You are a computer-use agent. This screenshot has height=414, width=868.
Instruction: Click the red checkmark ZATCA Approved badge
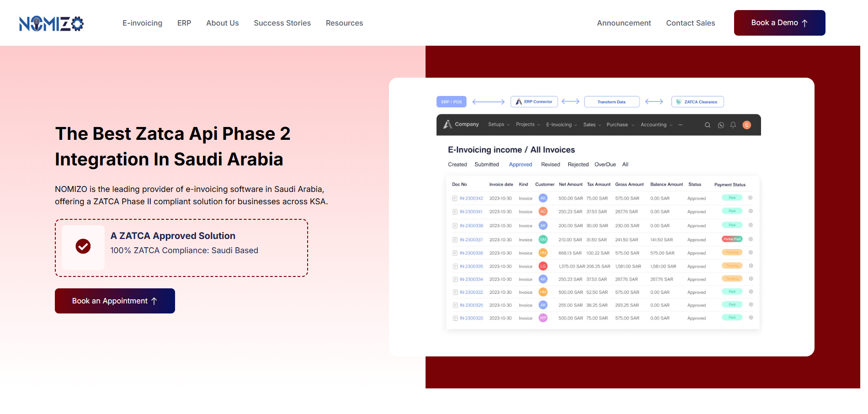point(83,247)
